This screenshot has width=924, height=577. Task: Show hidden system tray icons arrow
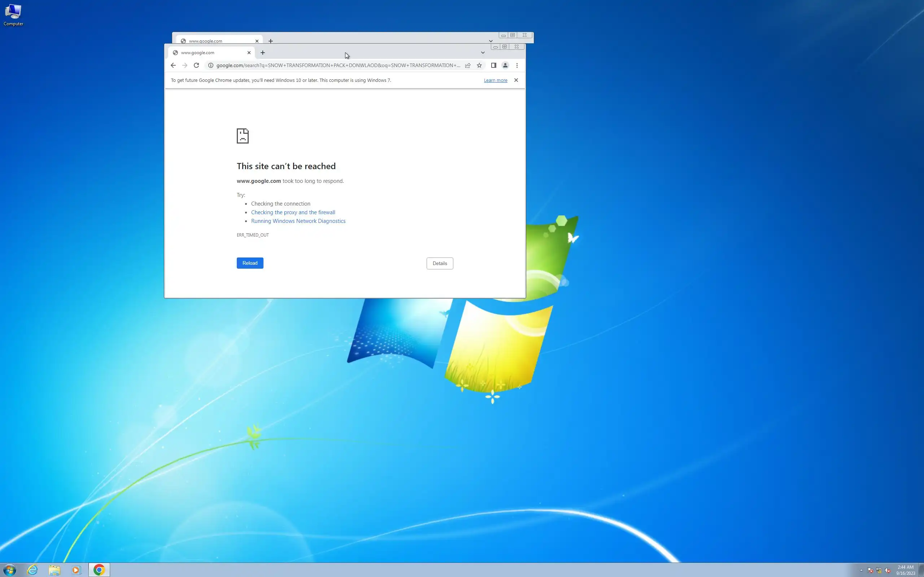(861, 571)
